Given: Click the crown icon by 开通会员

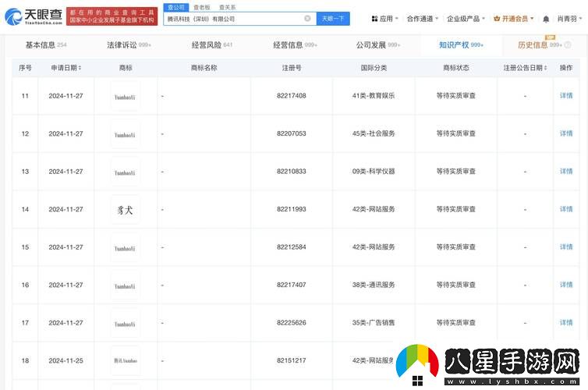Looking at the screenshot, I should [x=497, y=19].
